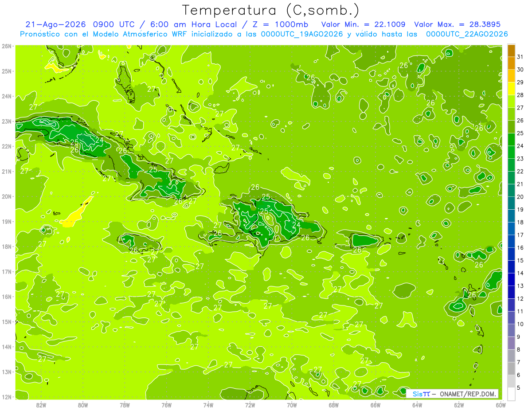Select the blue swatch between 16 and 17
532x411 pixels.
pos(511,241)
